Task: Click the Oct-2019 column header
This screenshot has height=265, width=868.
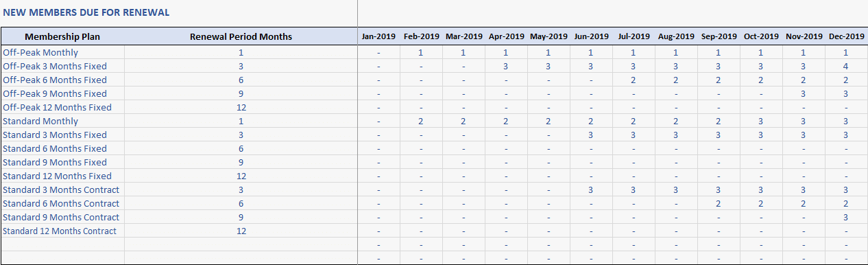Action: pyautogui.click(x=761, y=36)
